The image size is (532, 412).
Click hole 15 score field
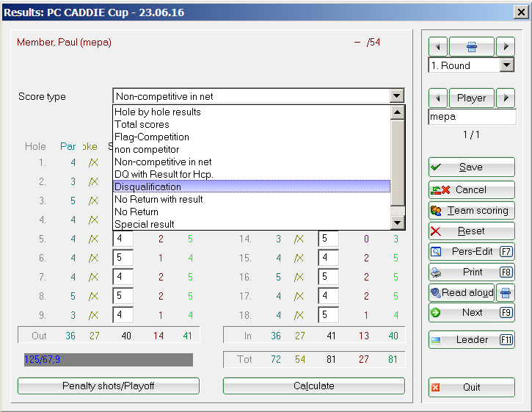329,258
